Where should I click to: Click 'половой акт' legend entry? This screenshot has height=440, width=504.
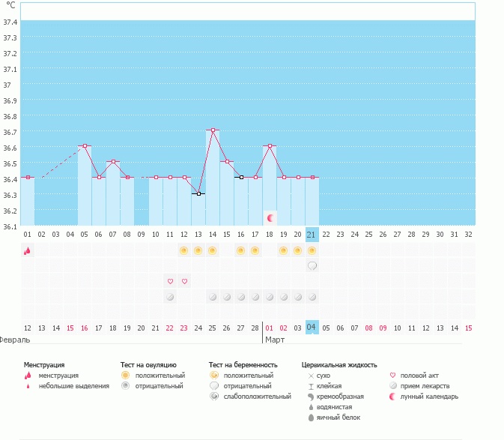pos(422,375)
